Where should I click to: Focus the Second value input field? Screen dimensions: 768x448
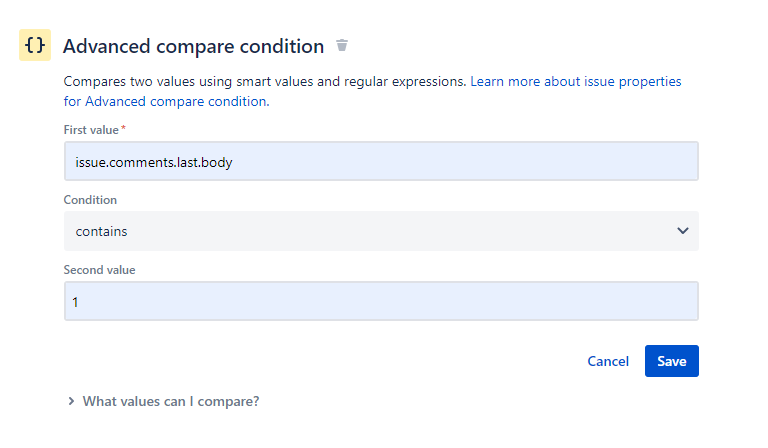click(x=380, y=301)
